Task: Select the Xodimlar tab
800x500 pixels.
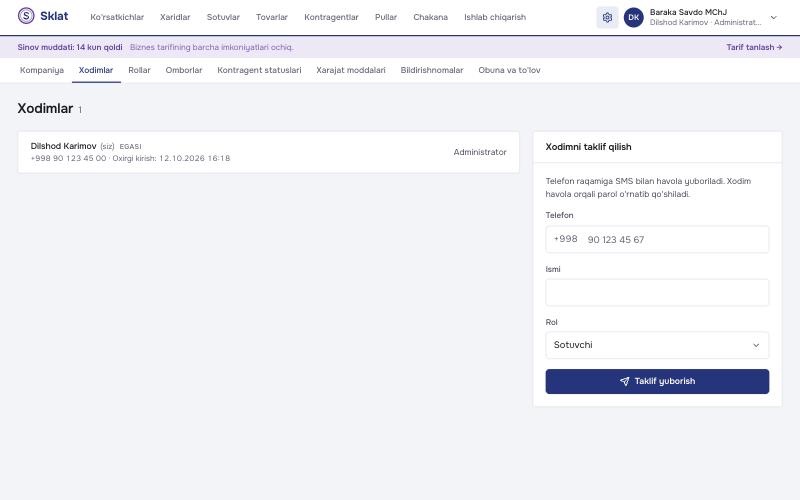Action: 96,70
